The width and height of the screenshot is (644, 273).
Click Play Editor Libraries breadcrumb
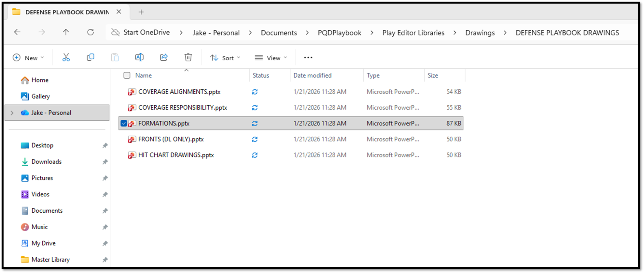click(413, 33)
